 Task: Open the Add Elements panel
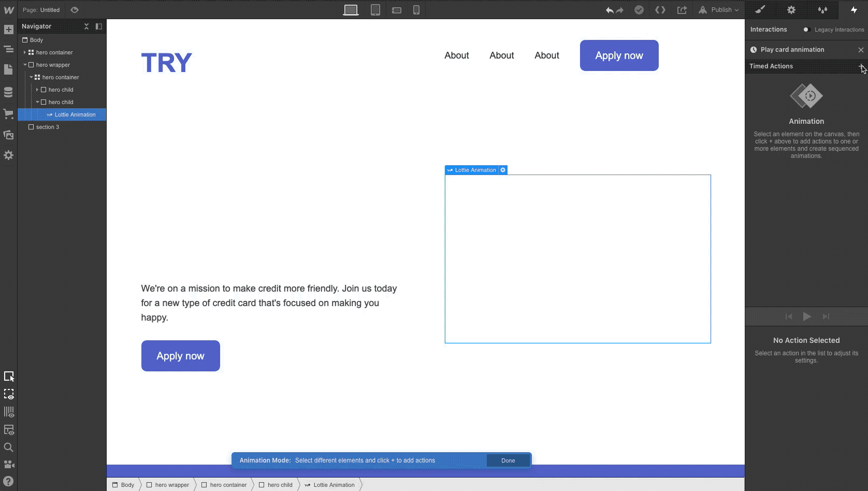pos(9,30)
